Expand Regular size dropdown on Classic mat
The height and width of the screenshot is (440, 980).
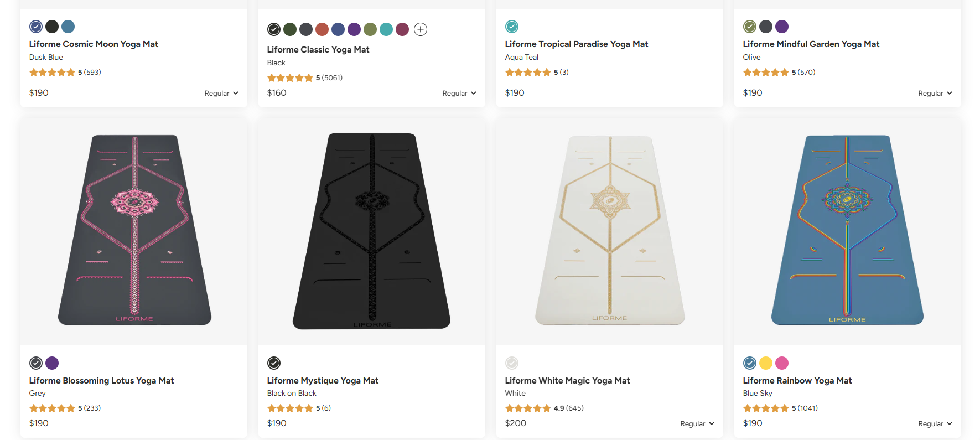pyautogui.click(x=459, y=94)
